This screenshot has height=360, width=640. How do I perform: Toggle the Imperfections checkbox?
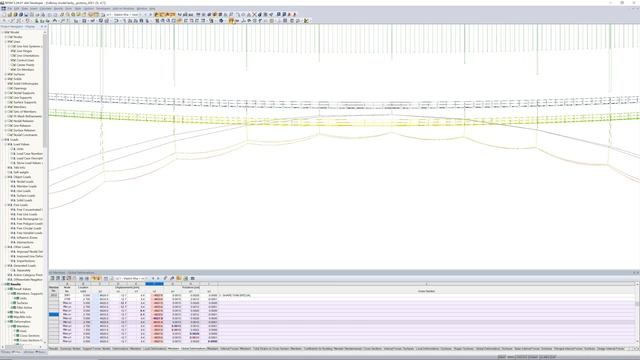pyautogui.click(x=12, y=261)
